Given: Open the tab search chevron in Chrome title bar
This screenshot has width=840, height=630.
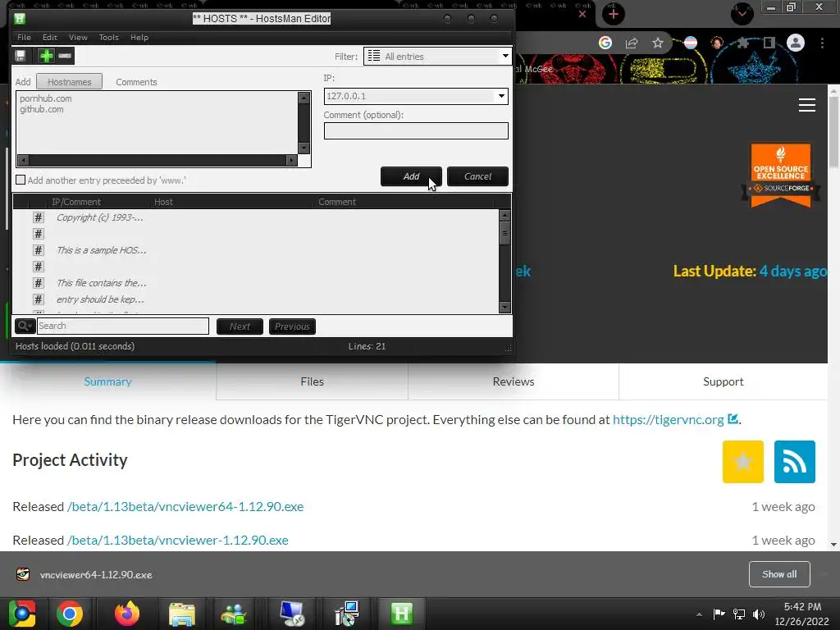Looking at the screenshot, I should (x=742, y=14).
